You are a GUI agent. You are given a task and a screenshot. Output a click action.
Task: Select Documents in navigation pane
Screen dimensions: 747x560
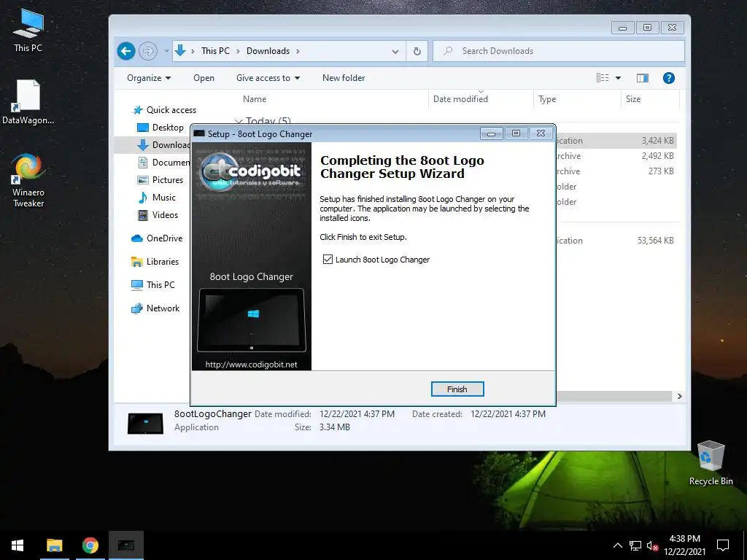click(x=163, y=163)
